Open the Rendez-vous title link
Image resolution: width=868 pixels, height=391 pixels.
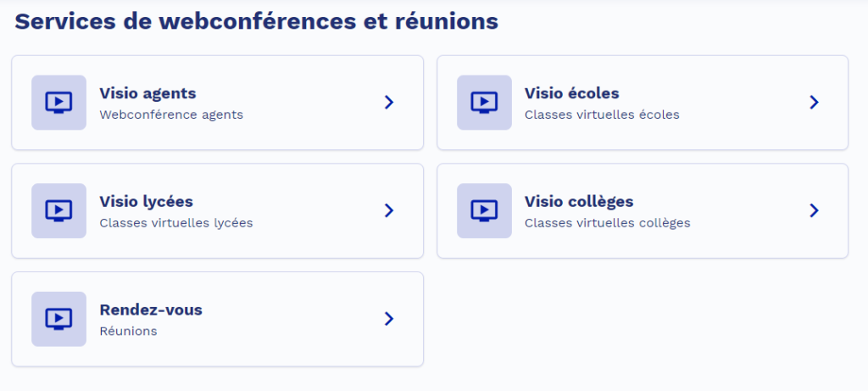[x=151, y=310]
